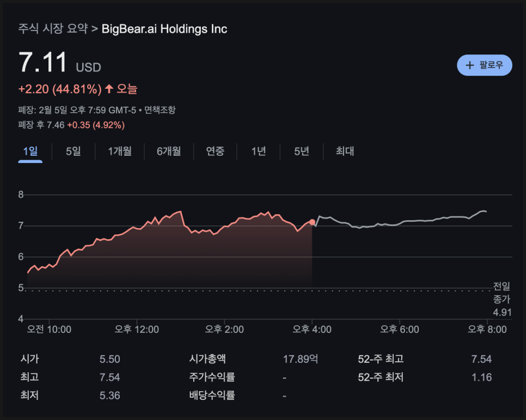Select the 최대 max range tab
The width and height of the screenshot is (526, 420).
pyautogui.click(x=345, y=151)
